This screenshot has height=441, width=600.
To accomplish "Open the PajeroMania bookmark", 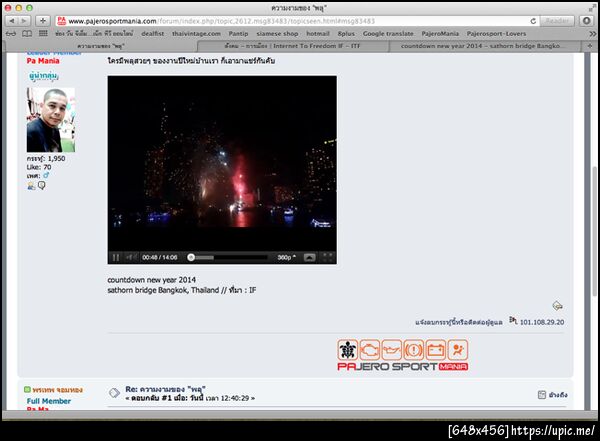I will pos(440,34).
